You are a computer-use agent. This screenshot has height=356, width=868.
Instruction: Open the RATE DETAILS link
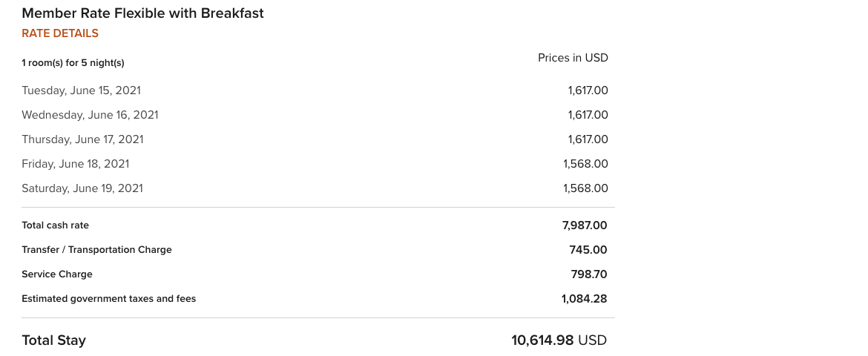[60, 33]
